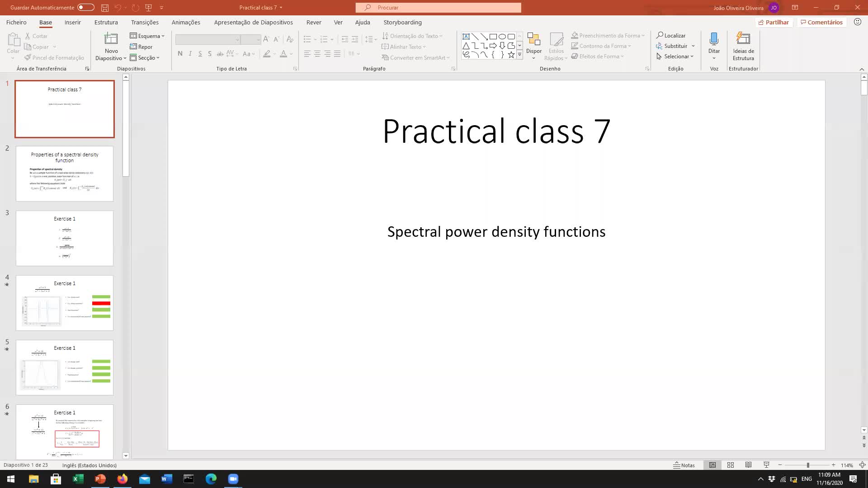
Task: Click the Novo Diapositivo icon
Action: [111, 40]
